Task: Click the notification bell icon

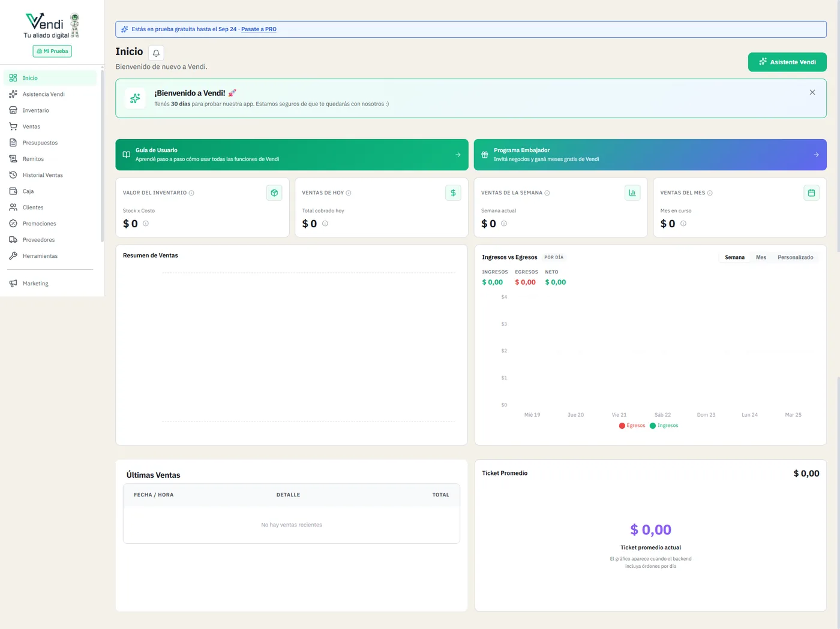Action: click(x=156, y=53)
